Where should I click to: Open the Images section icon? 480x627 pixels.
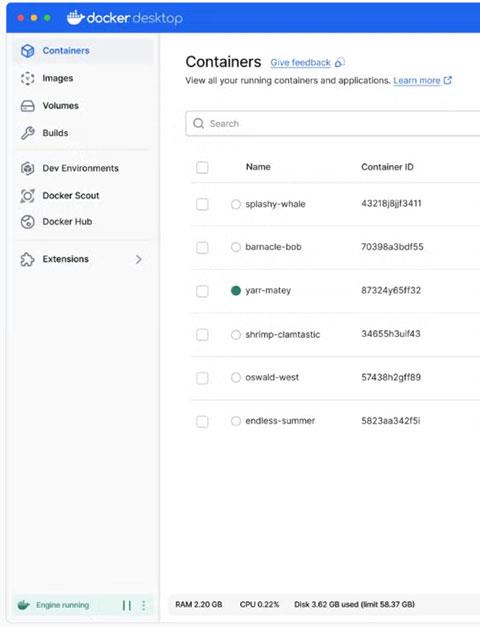point(27,78)
